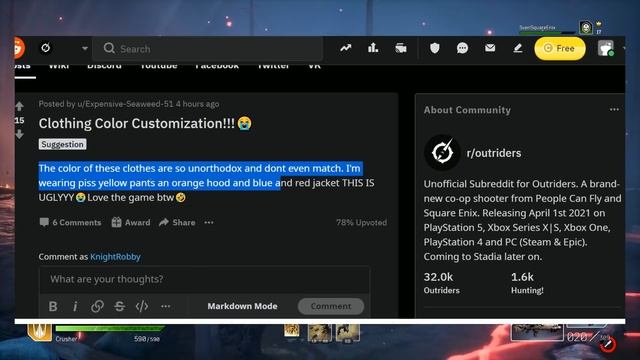The width and height of the screenshot is (640, 360).
Task: Give an Award to the post
Action: [x=131, y=222]
